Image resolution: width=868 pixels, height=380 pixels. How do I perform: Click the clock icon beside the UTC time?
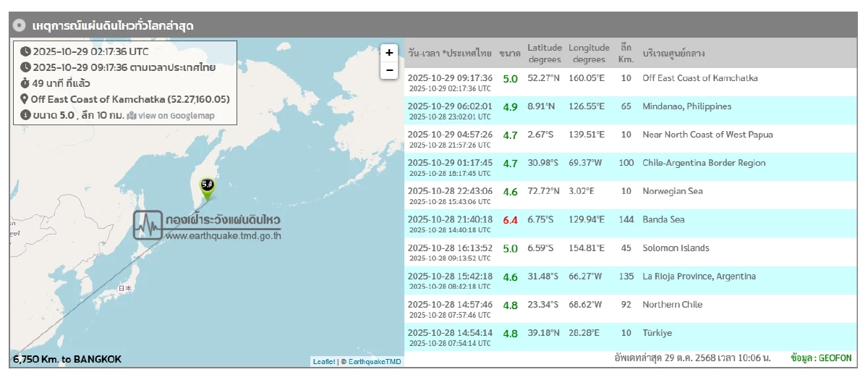[x=25, y=51]
